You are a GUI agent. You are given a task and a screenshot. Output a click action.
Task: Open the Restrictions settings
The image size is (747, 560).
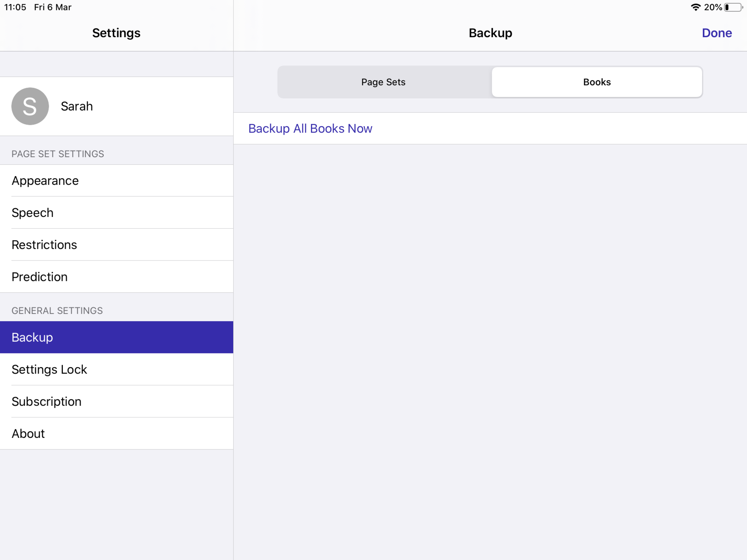44,245
